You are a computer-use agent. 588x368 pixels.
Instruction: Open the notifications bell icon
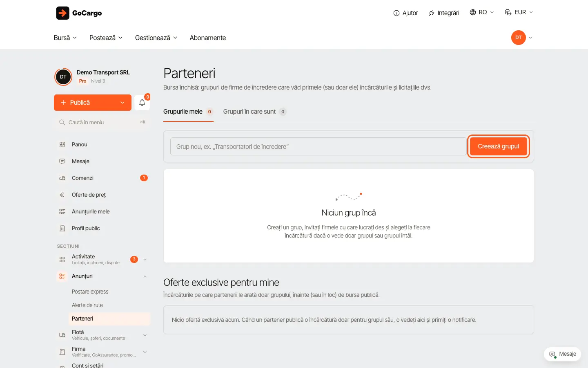tap(142, 103)
